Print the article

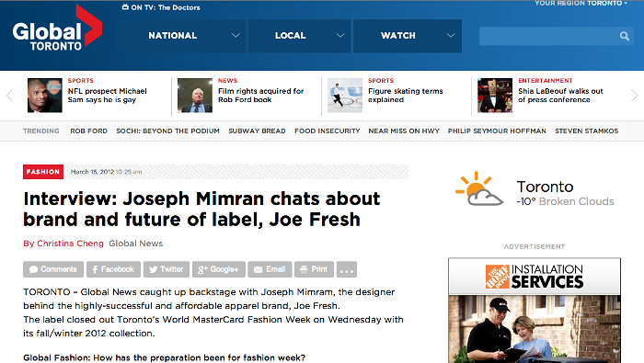(315, 269)
